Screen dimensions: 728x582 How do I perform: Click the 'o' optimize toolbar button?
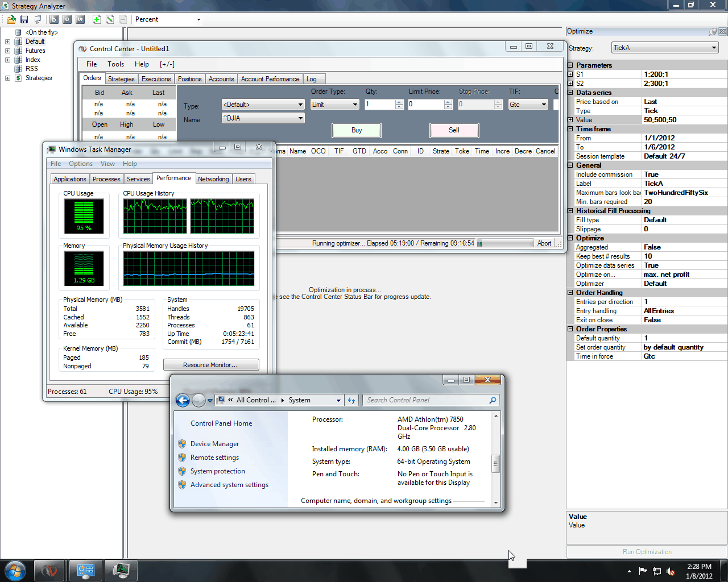tap(67, 19)
